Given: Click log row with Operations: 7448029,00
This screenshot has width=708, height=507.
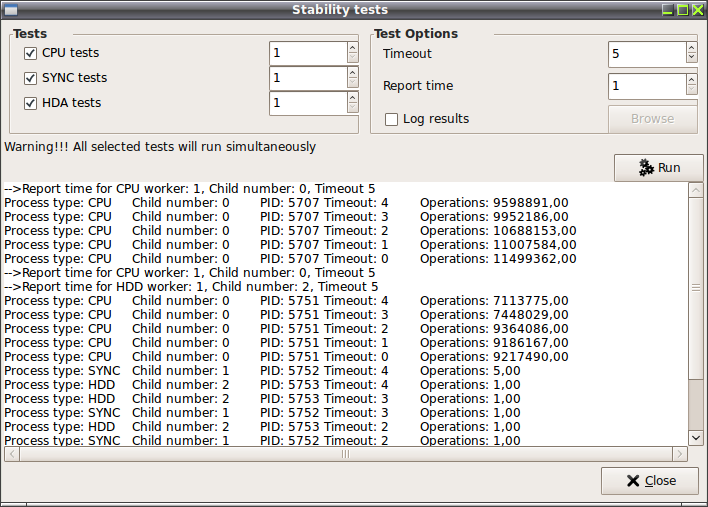Looking at the screenshot, I should [x=286, y=315].
